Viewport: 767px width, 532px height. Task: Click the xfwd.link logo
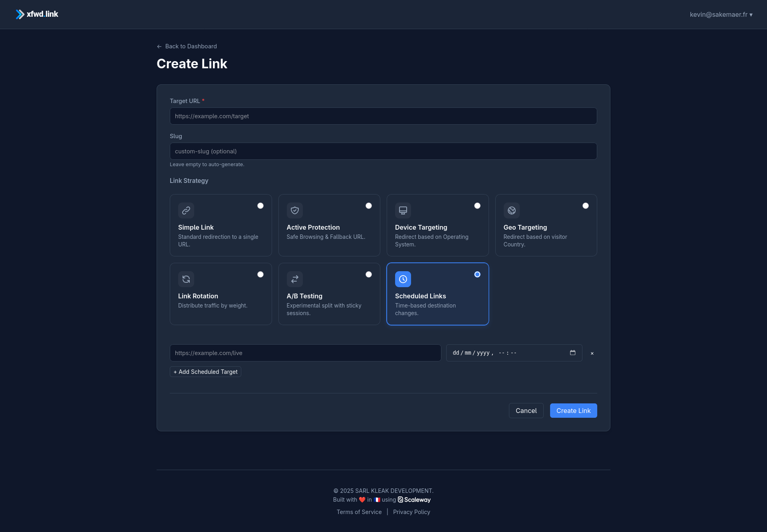coord(37,14)
